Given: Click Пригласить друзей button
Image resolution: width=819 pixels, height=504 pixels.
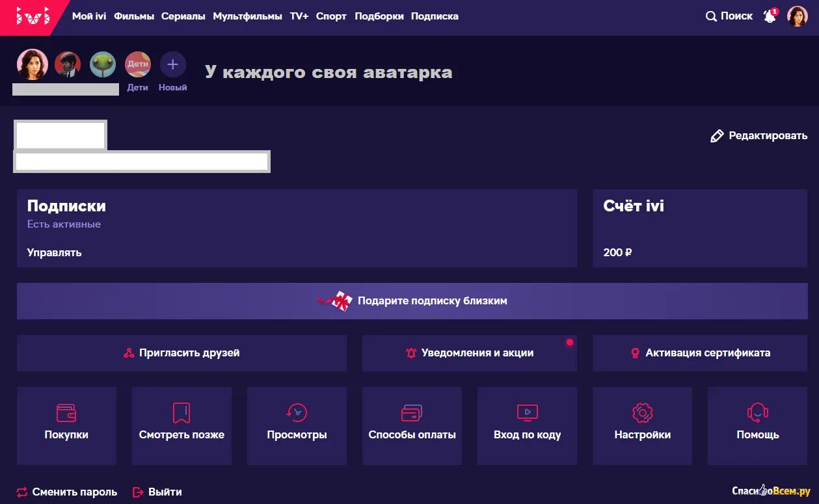Looking at the screenshot, I should [x=181, y=353].
